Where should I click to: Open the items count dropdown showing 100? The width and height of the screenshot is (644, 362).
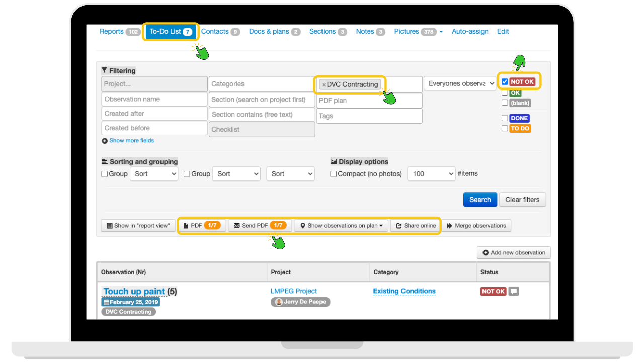(x=431, y=174)
